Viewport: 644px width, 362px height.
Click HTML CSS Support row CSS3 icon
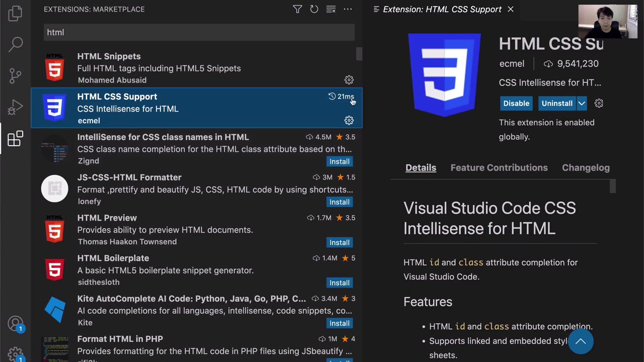tap(54, 108)
